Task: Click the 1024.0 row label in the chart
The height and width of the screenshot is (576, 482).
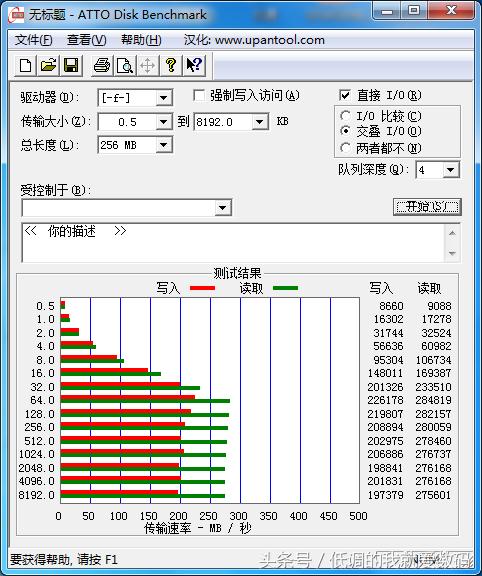Action: (37, 454)
